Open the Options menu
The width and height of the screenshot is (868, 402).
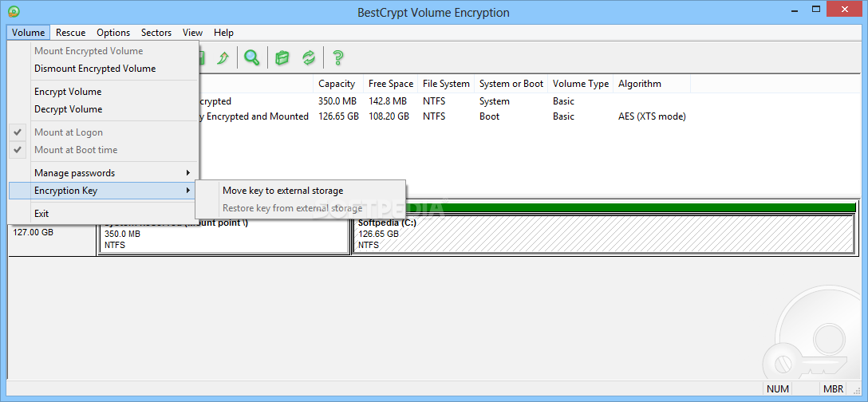[113, 33]
